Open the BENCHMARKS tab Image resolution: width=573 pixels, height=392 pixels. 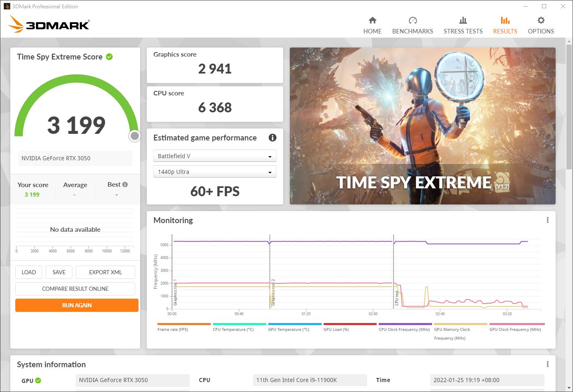coord(412,26)
